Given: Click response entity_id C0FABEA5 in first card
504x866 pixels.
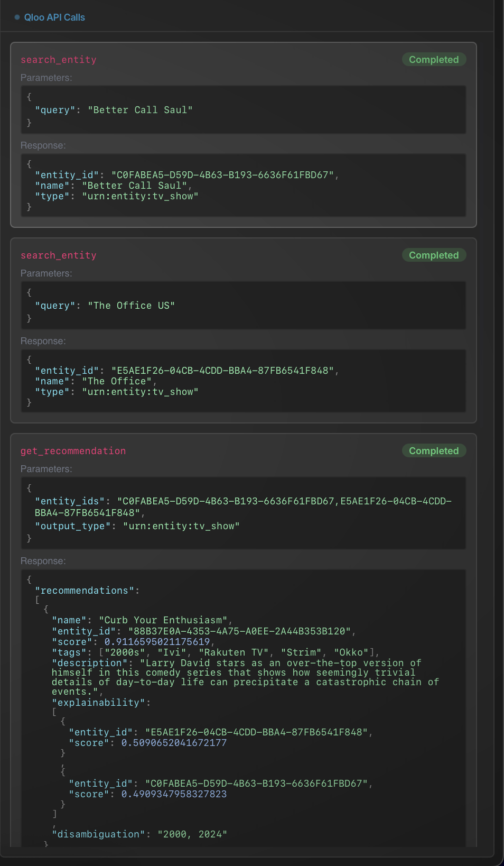Looking at the screenshot, I should tap(187, 175).
